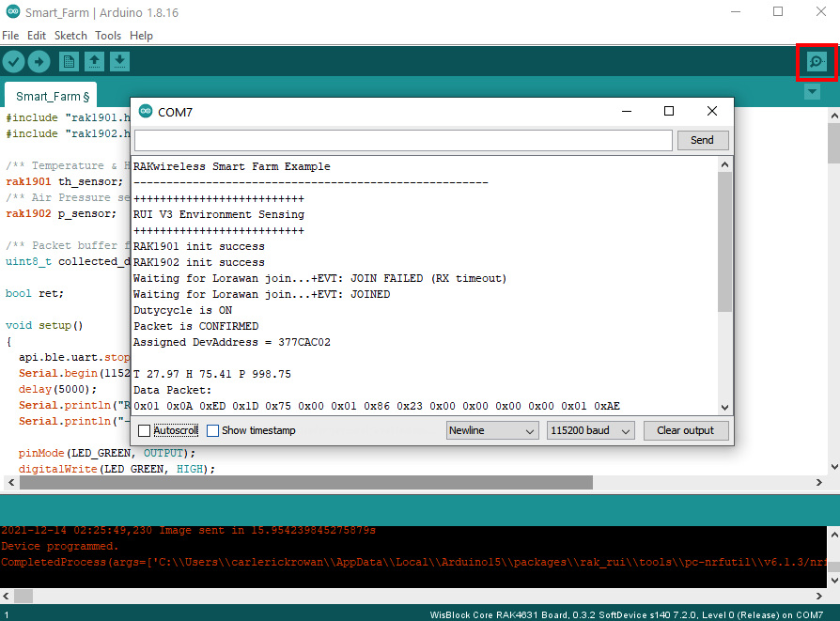Click the code editor scroll right arrow

point(819,482)
